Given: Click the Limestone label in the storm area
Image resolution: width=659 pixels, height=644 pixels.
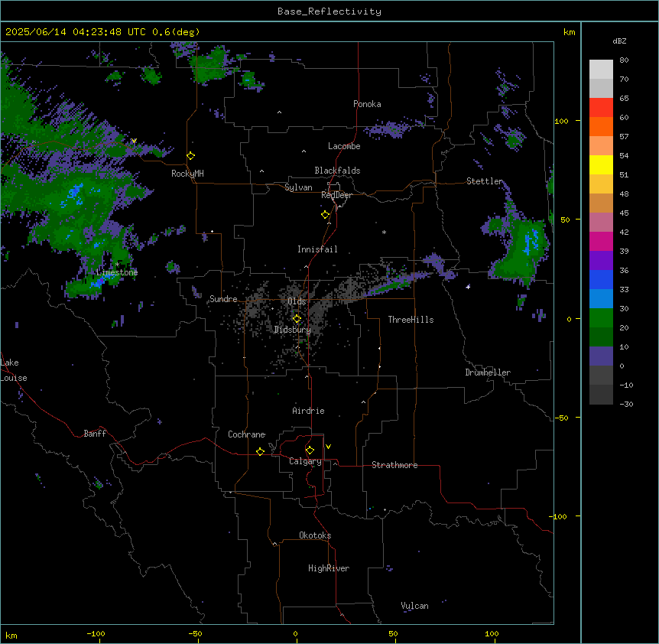Looking at the screenshot, I should click(117, 272).
